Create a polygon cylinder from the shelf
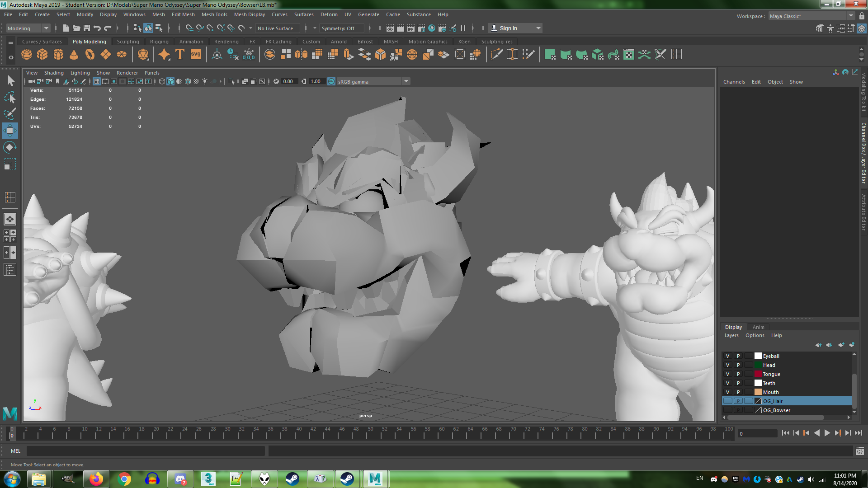The image size is (868, 488). (58, 55)
